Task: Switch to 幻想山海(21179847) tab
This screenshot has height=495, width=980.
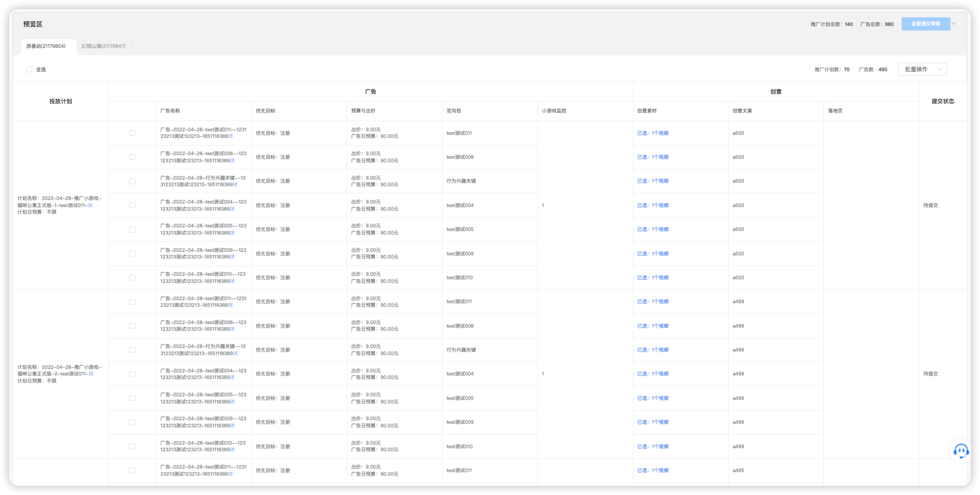Action: (104, 46)
